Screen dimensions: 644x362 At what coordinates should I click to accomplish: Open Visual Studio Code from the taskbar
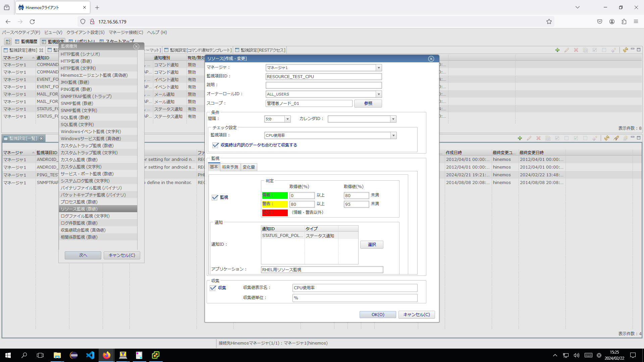(90, 355)
